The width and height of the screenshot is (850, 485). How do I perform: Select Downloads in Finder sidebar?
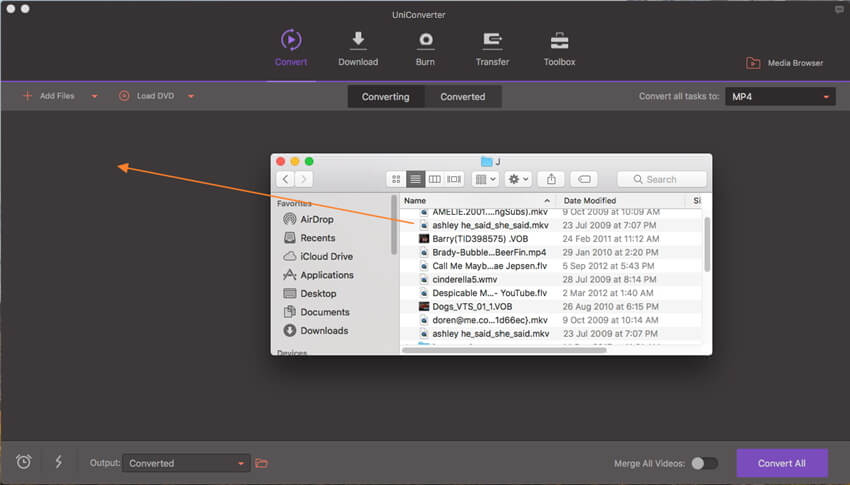click(x=316, y=331)
